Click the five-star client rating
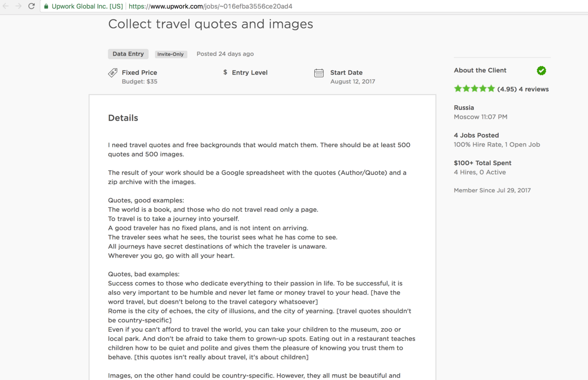The width and height of the screenshot is (588, 380). click(474, 89)
